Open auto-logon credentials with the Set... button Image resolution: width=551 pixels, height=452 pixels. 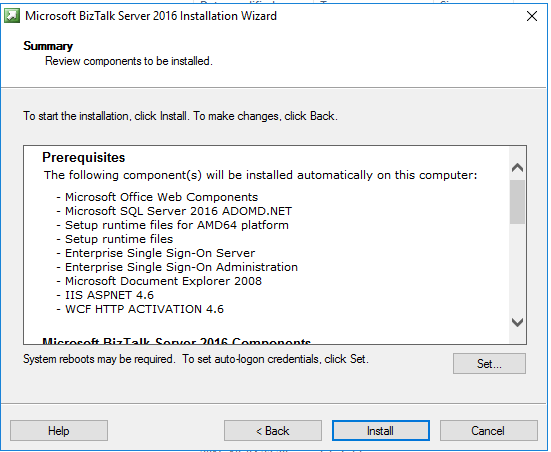click(489, 364)
